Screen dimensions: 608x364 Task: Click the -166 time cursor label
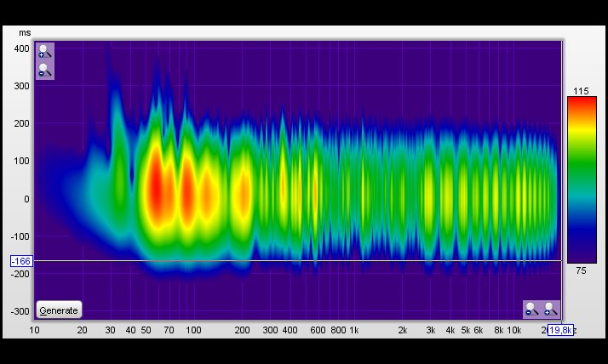pos(20,261)
